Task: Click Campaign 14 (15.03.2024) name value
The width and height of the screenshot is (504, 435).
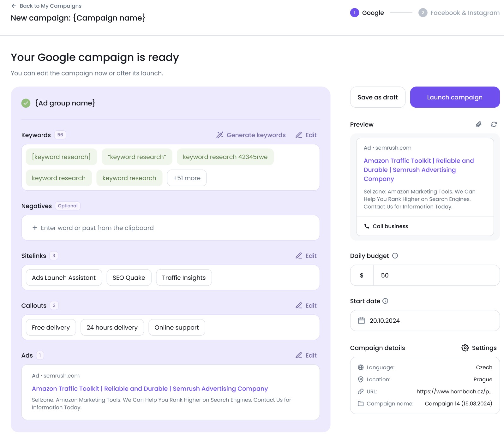Action: tap(459, 403)
